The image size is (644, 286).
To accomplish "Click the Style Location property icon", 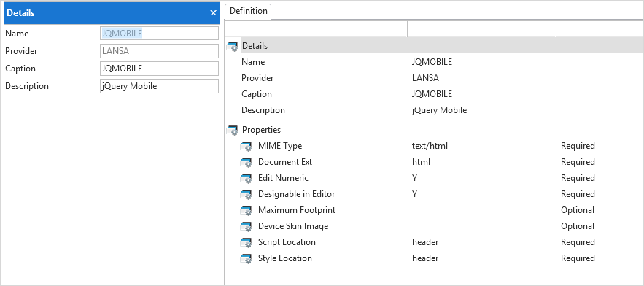I will pos(246,258).
